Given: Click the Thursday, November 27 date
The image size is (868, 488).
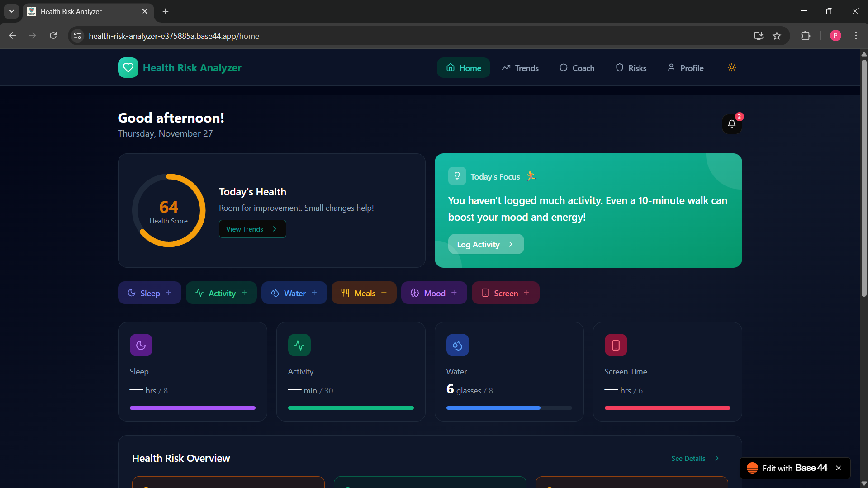Looking at the screenshot, I should [165, 133].
